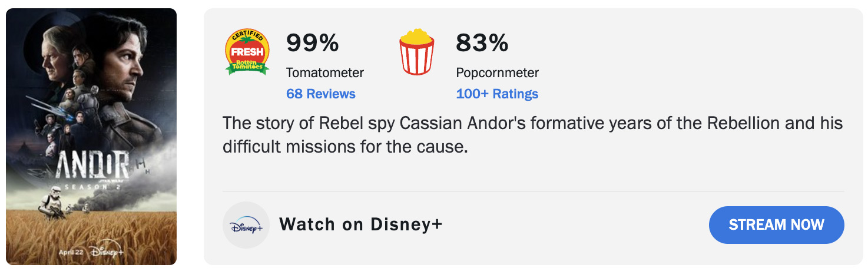Click the TIE fighter on the poster

click(140, 162)
